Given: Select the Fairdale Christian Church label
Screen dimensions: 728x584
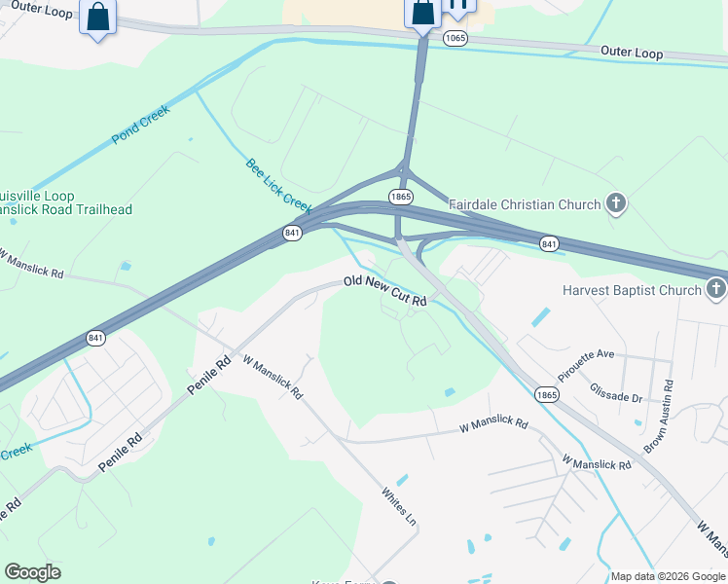Looking at the screenshot, I should click(525, 204).
